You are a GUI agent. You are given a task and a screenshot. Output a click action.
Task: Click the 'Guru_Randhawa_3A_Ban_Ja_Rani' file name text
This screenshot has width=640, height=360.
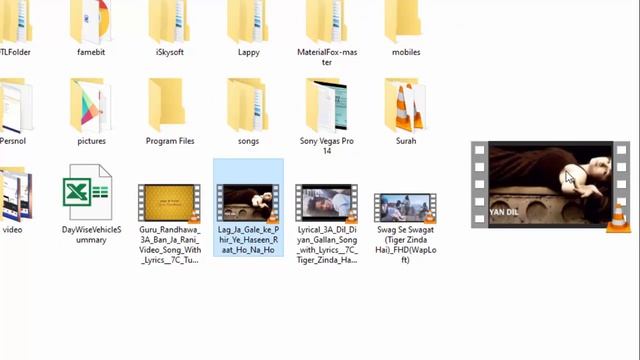(170, 244)
